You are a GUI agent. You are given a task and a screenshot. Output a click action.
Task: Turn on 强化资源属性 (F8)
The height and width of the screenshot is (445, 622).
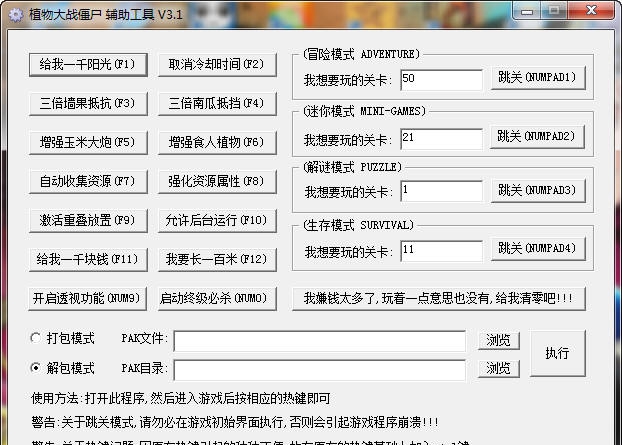click(x=217, y=181)
